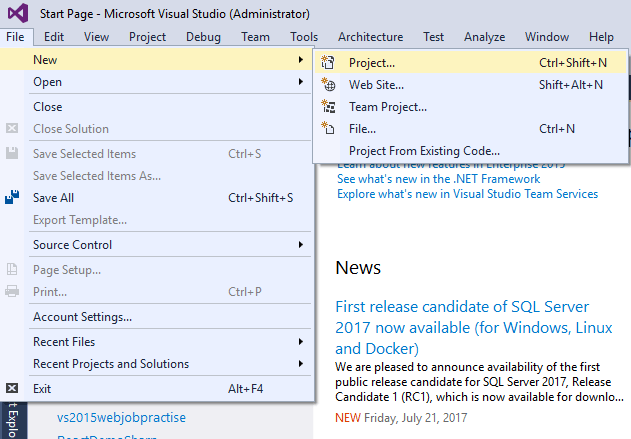Image resolution: width=631 pixels, height=439 pixels.
Task: Open Explore Visual Studio Team Services link
Action: tap(467, 194)
